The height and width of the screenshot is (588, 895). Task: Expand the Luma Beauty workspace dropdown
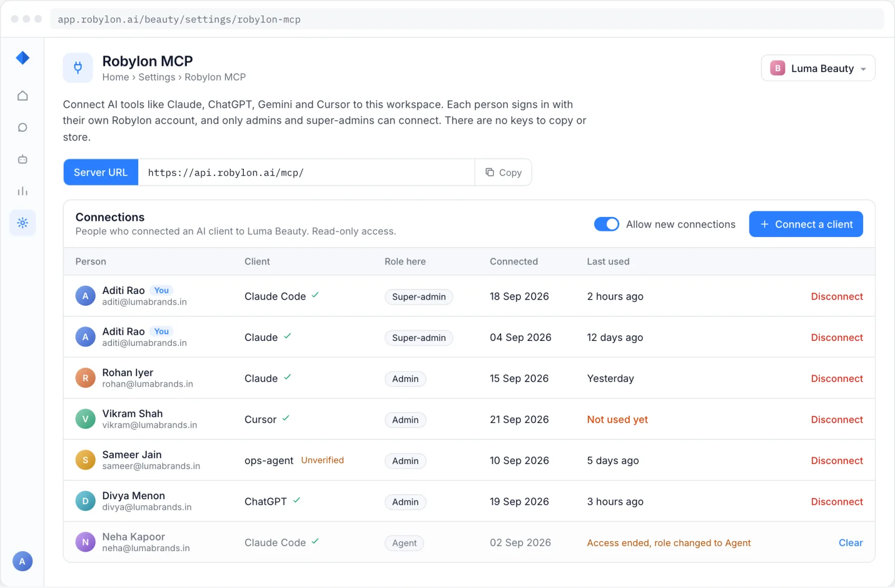[818, 68]
